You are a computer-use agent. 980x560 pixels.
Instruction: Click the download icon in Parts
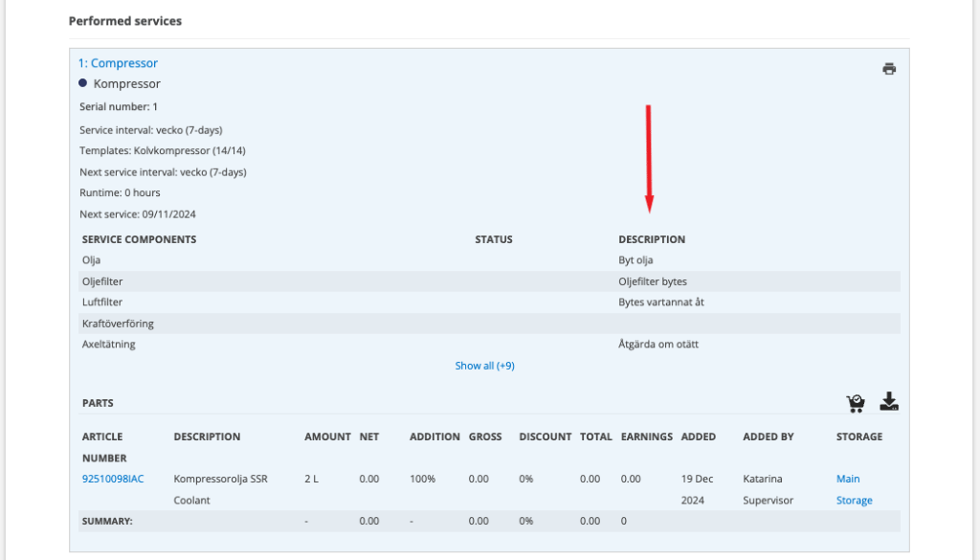(889, 401)
